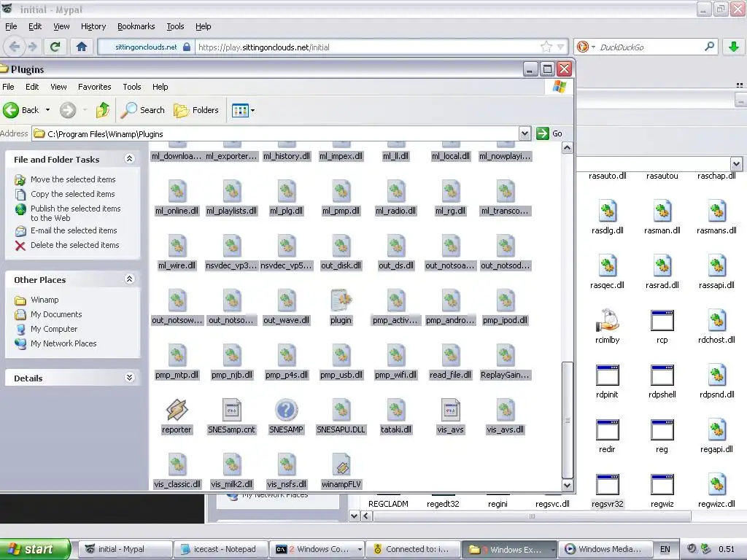Click the search magnifier in DuckDuckGo box
The image size is (747, 560).
coord(709,47)
